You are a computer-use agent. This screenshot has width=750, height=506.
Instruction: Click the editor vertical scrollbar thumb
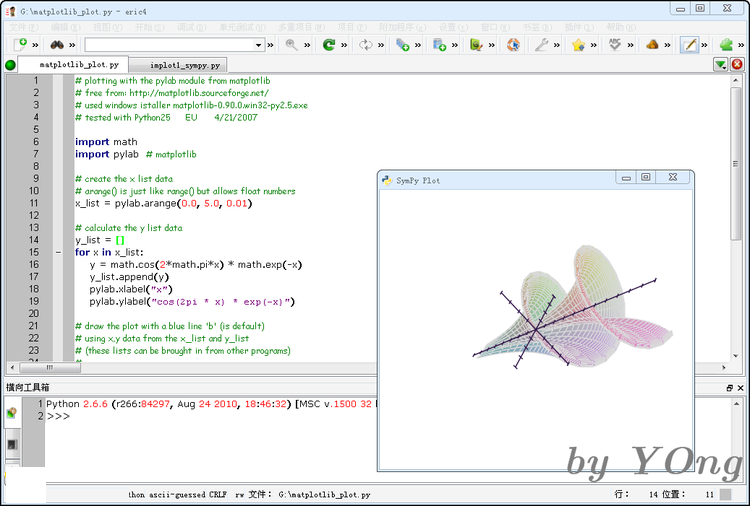coord(736,164)
